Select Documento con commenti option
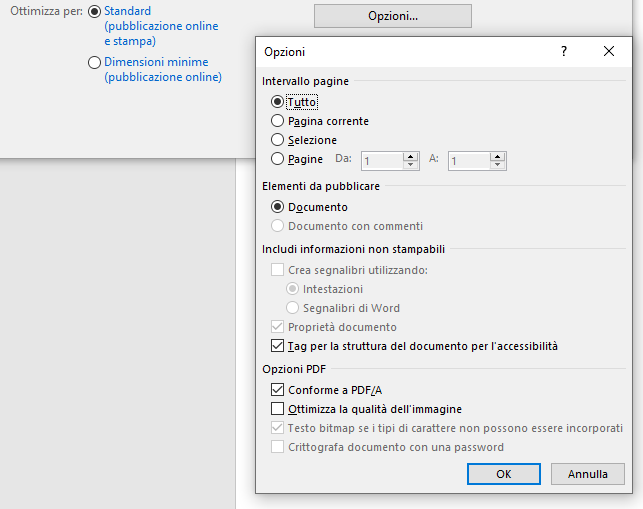 pyautogui.click(x=278, y=226)
